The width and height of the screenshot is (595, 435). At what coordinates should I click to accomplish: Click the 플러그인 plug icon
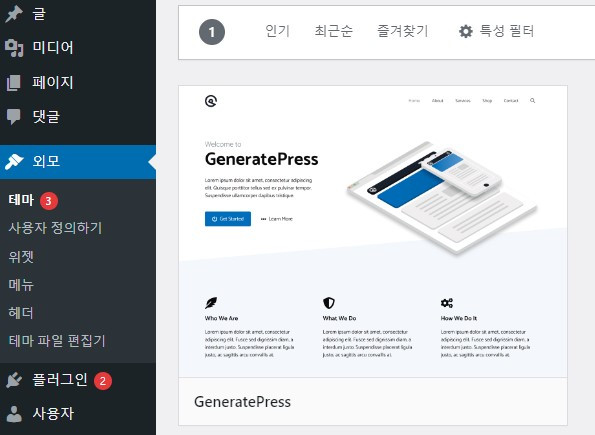14,380
